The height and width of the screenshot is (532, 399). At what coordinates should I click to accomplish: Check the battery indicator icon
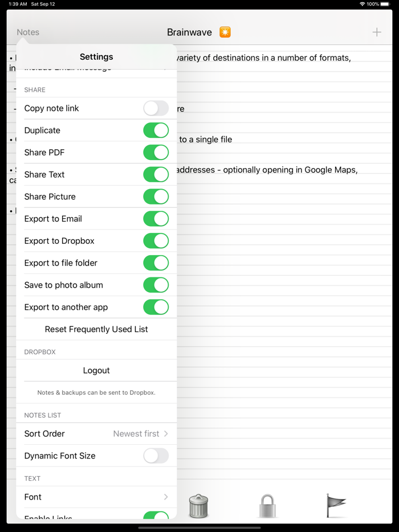point(385,4)
